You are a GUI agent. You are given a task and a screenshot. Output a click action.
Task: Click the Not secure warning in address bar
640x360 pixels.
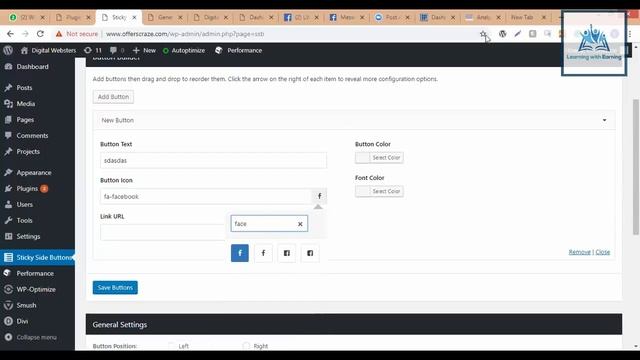[x=77, y=34]
